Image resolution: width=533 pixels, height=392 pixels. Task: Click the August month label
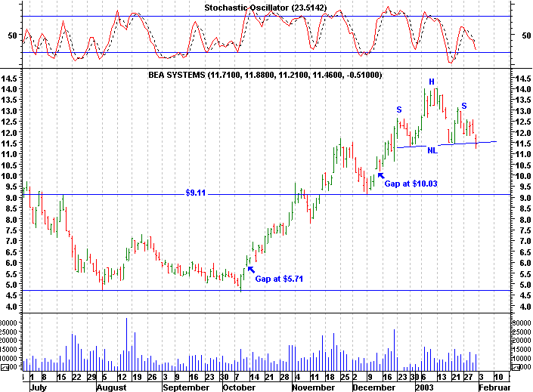point(111,387)
